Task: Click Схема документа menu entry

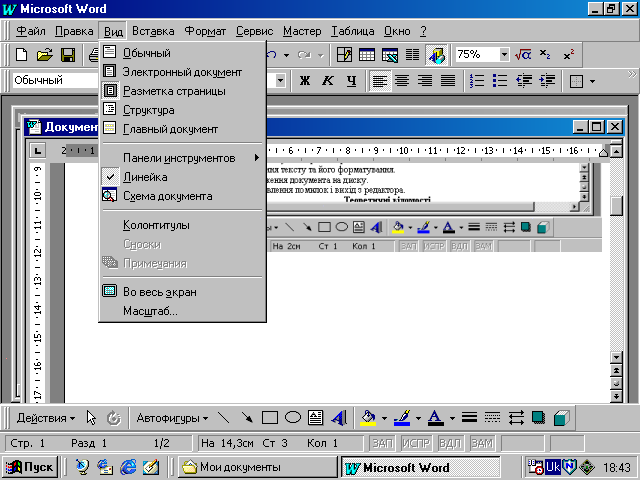Action: click(x=182, y=196)
